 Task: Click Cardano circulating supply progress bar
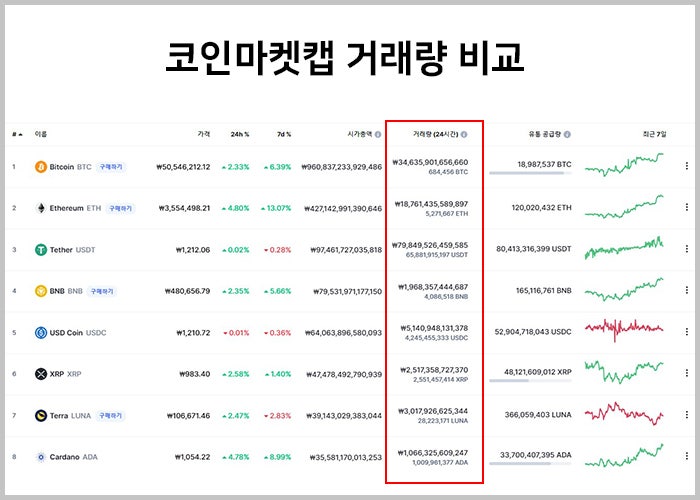point(530,464)
